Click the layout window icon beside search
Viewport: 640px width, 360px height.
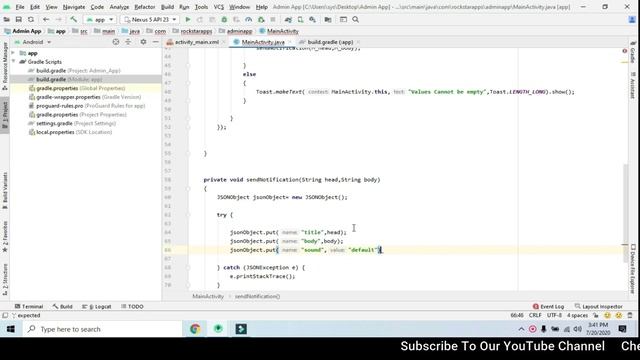tap(343, 20)
